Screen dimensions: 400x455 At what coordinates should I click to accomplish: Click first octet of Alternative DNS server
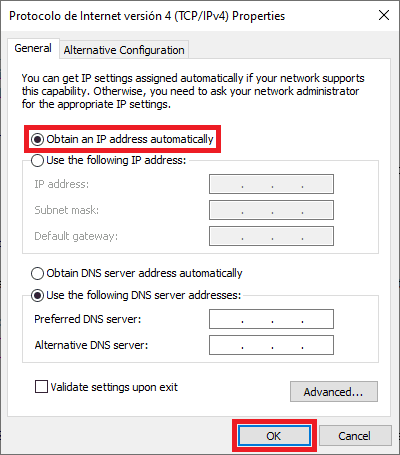226,345
